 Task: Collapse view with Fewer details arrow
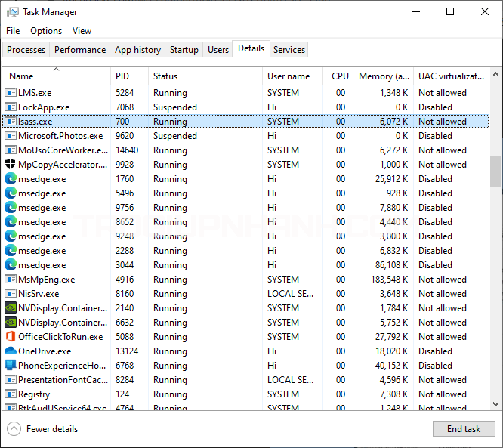point(14,429)
